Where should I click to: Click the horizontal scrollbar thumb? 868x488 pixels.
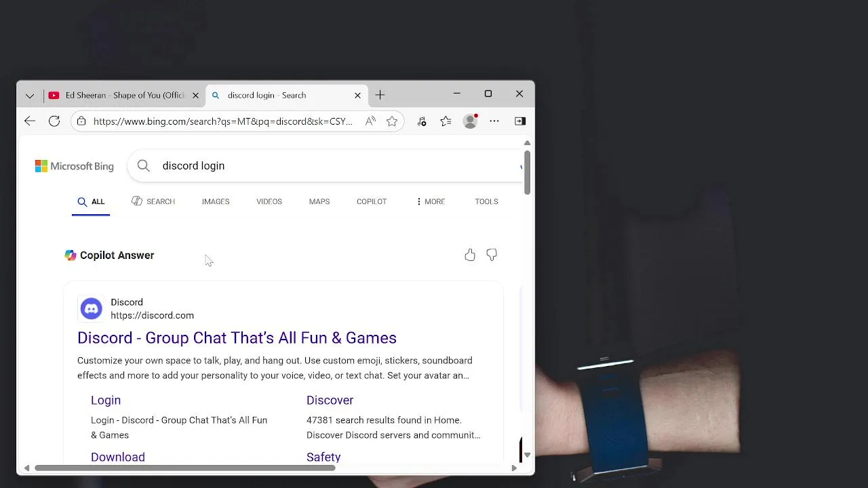pyautogui.click(x=184, y=468)
